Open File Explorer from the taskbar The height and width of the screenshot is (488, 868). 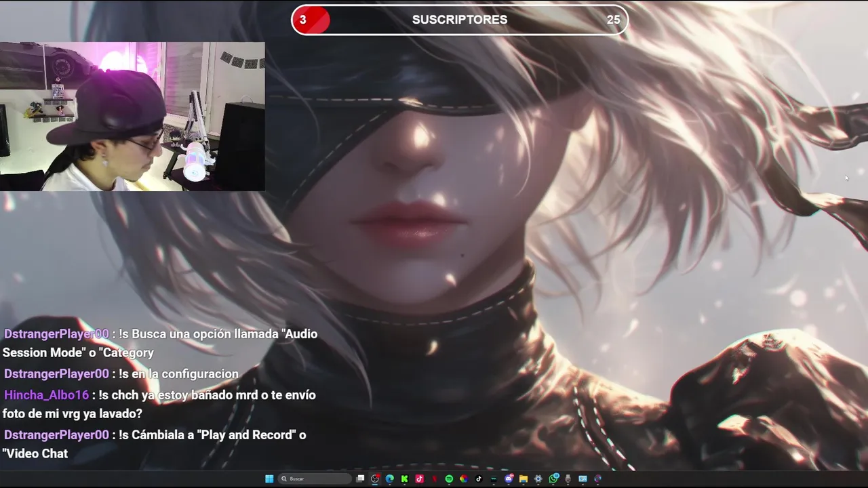coord(524,479)
